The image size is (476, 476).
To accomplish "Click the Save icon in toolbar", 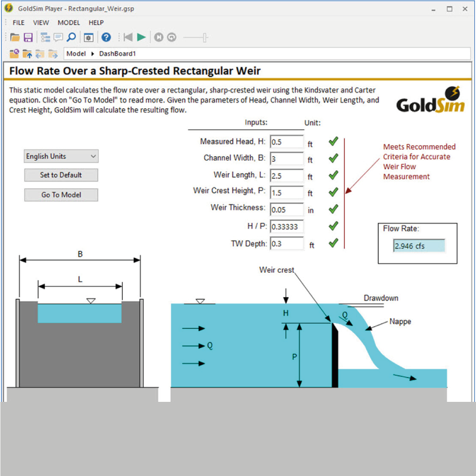I will click(x=28, y=37).
